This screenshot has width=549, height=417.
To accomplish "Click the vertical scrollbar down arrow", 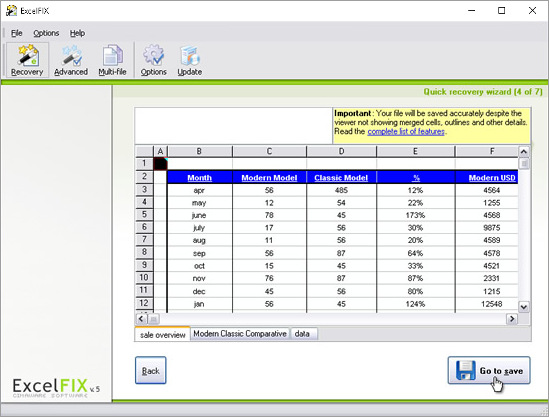I will [x=523, y=307].
